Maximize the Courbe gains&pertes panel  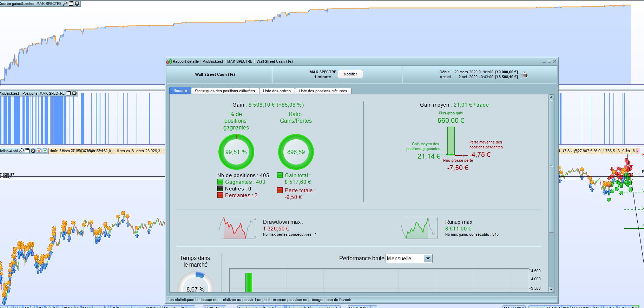click(x=71, y=4)
